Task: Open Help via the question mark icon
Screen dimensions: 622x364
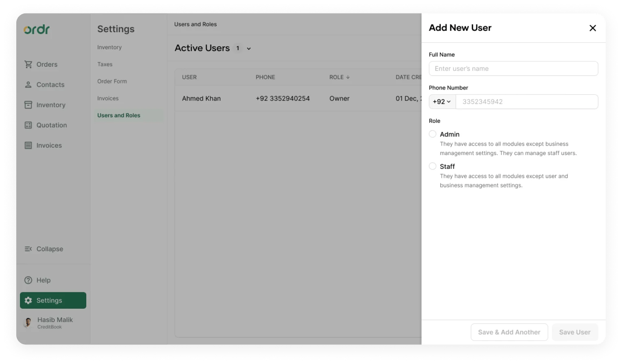Action: 28,280
